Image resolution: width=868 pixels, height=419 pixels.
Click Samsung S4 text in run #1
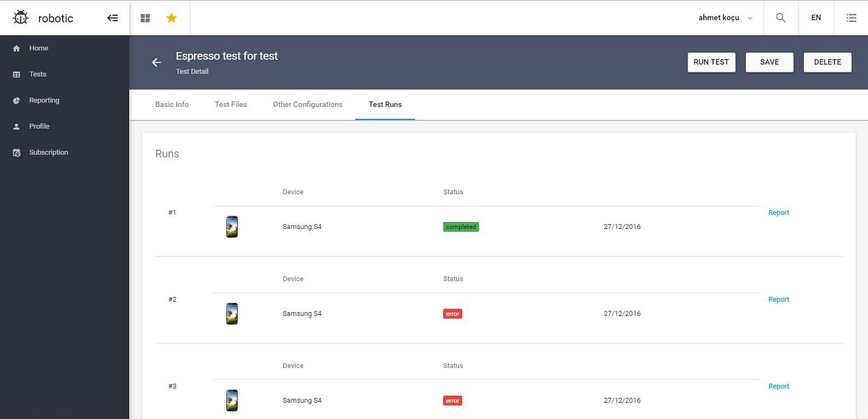[x=302, y=227]
